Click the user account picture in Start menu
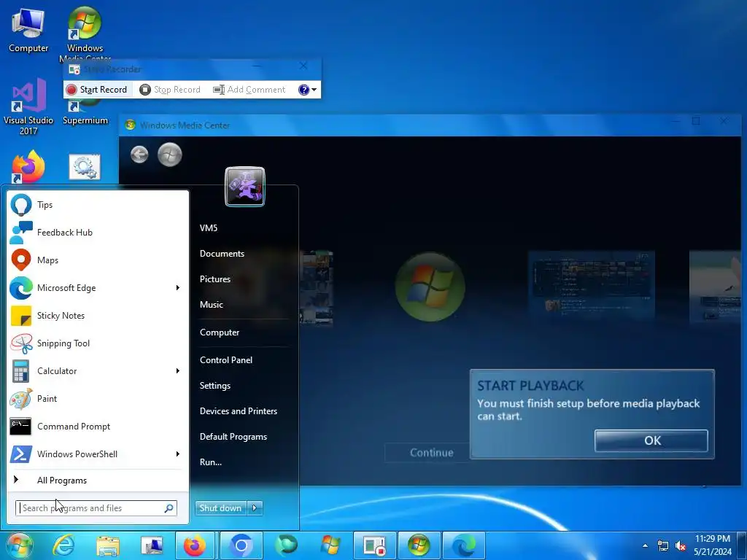 tap(245, 187)
